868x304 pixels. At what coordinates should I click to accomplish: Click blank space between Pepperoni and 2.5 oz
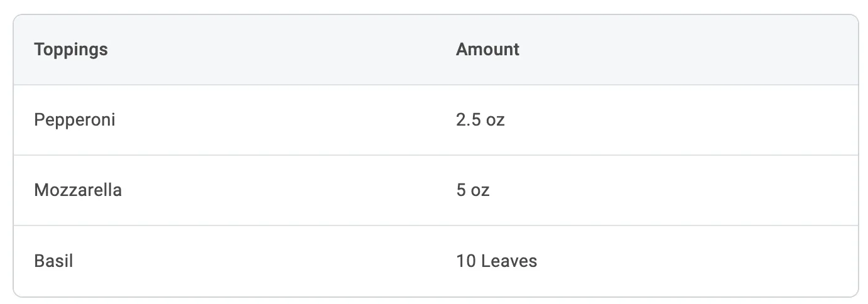[x=283, y=120]
